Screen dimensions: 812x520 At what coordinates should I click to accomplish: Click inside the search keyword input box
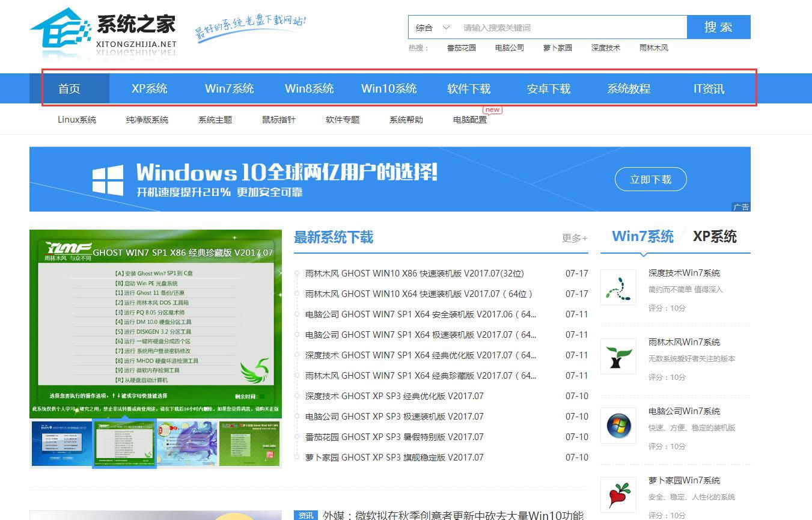(x=541, y=27)
